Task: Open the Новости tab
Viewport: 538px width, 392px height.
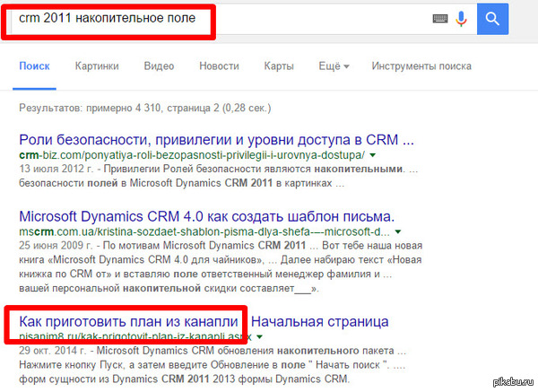Action: tap(219, 65)
